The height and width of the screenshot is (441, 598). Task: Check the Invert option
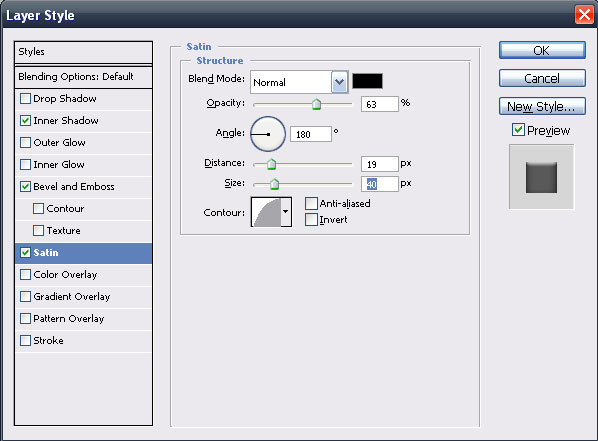pos(311,220)
